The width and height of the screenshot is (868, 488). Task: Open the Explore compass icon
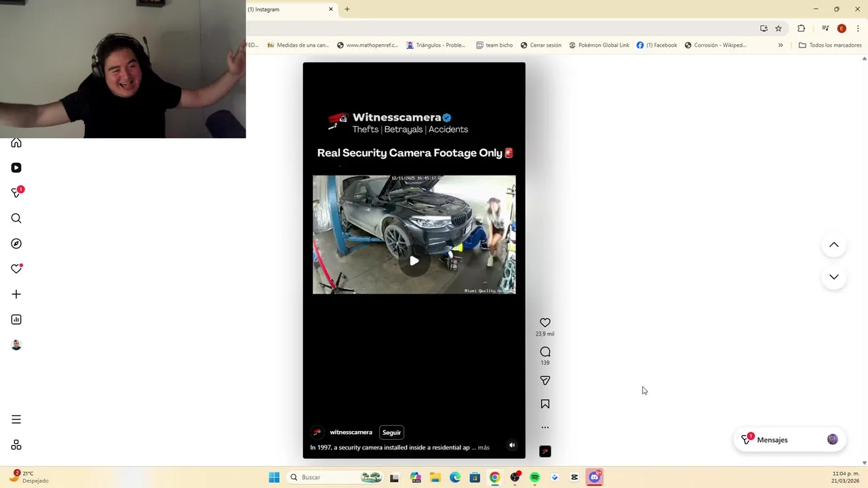point(16,243)
